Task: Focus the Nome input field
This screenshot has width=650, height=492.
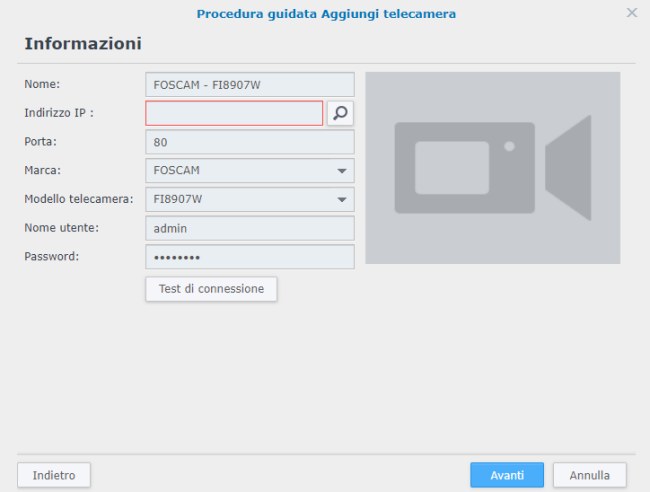Action: click(250, 85)
